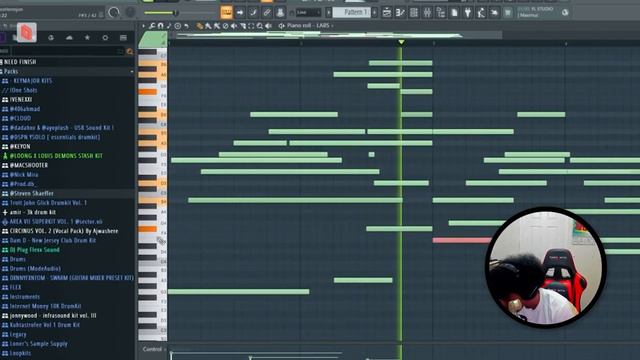Viewport: 640px width, 360px height.
Task: Open the Line snap dropdown
Action: [308, 13]
